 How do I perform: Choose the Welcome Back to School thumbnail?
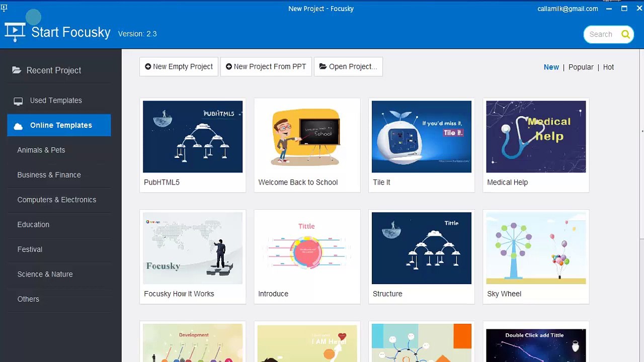pos(307,137)
